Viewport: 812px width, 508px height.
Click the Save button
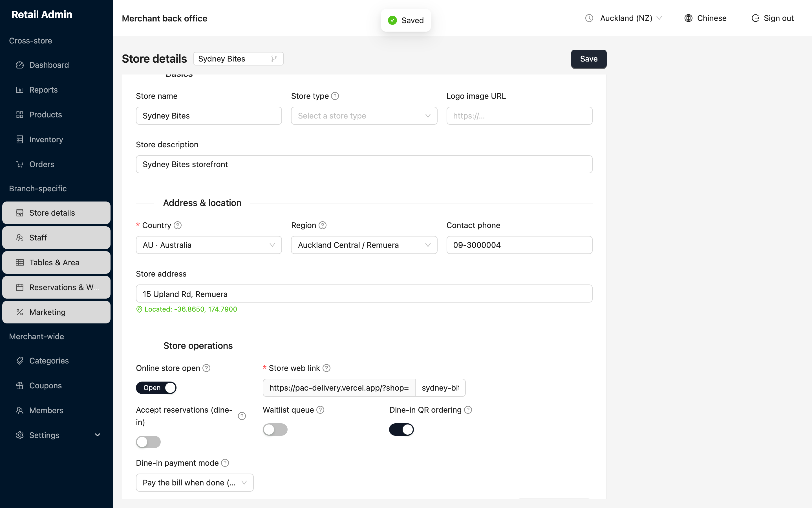click(589, 59)
